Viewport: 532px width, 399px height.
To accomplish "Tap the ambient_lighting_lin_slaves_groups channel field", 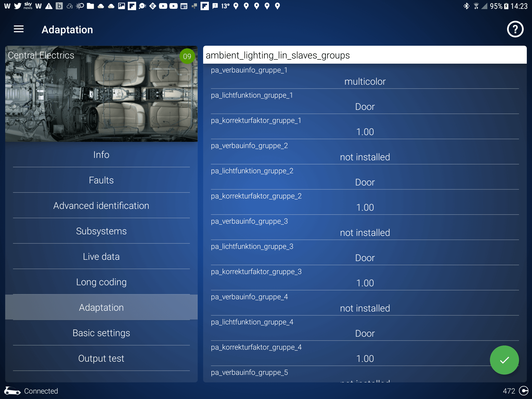I will click(365, 55).
